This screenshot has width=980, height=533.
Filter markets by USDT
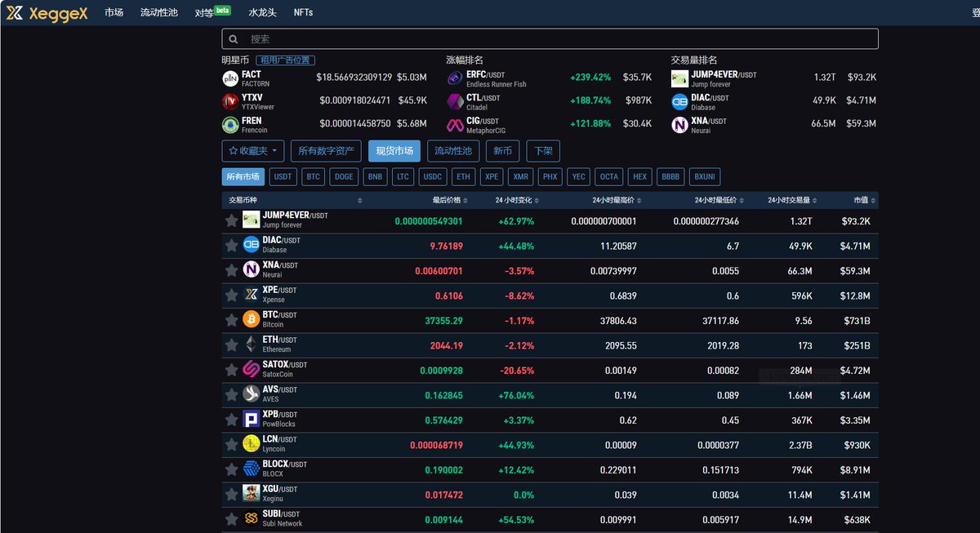[x=283, y=176]
